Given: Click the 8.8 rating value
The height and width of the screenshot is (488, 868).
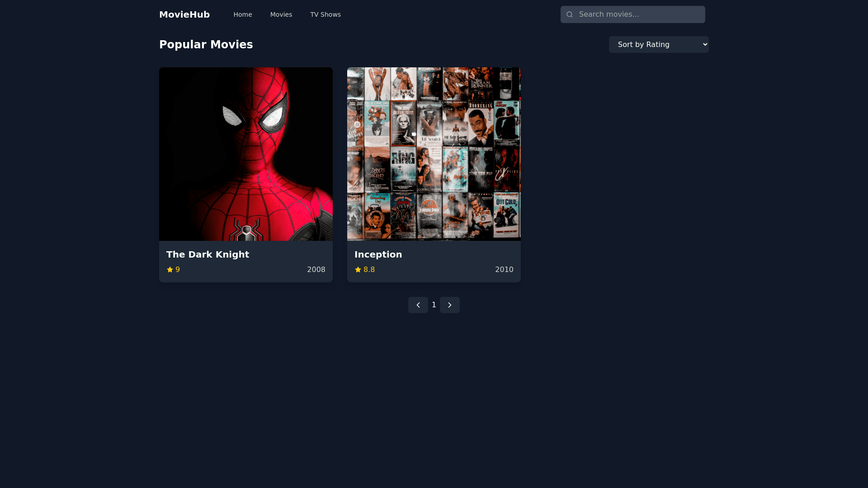Looking at the screenshot, I should [369, 270].
